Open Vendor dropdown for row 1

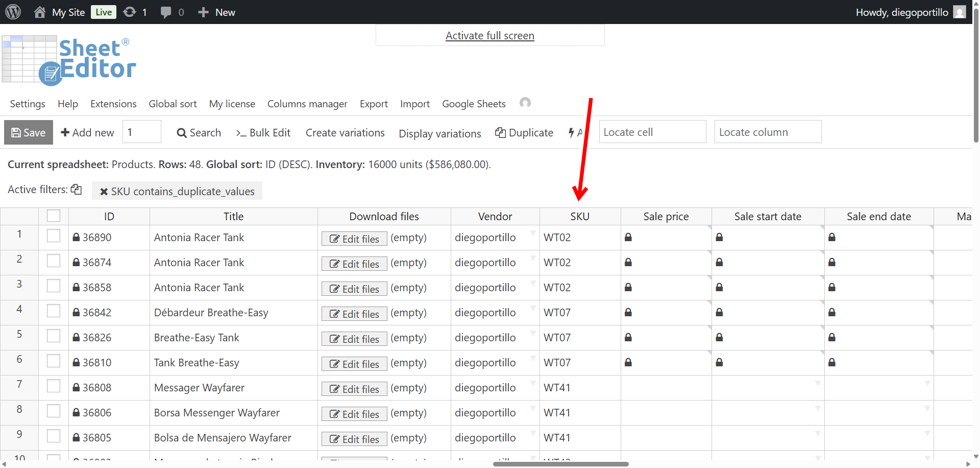click(x=533, y=233)
